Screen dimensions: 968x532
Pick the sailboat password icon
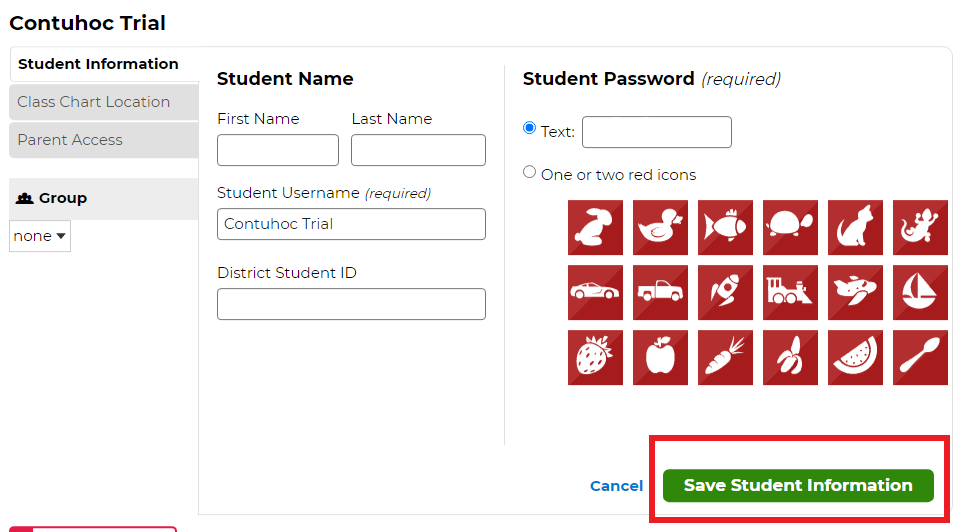point(920,293)
